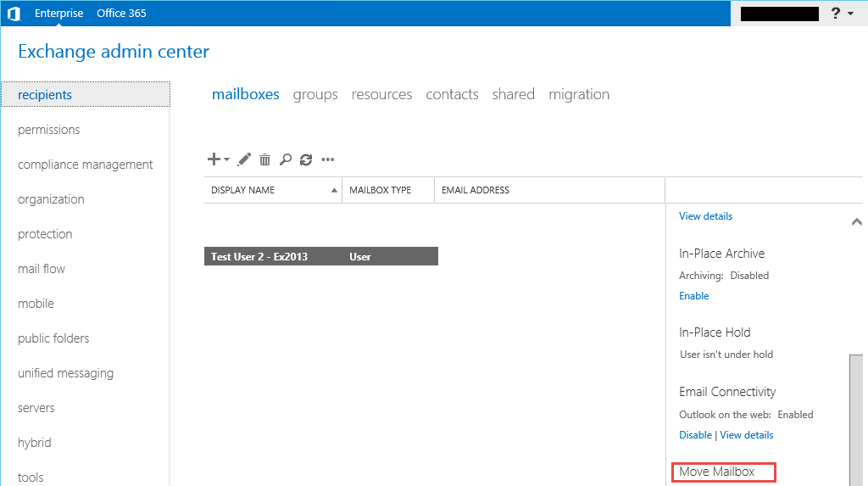Image resolution: width=868 pixels, height=486 pixels.
Task: Select permissions in the left navigation
Action: point(48,130)
